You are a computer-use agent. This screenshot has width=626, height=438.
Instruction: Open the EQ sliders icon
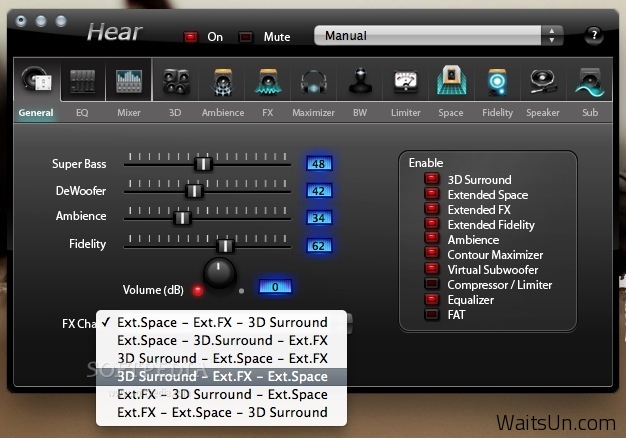coord(83,81)
